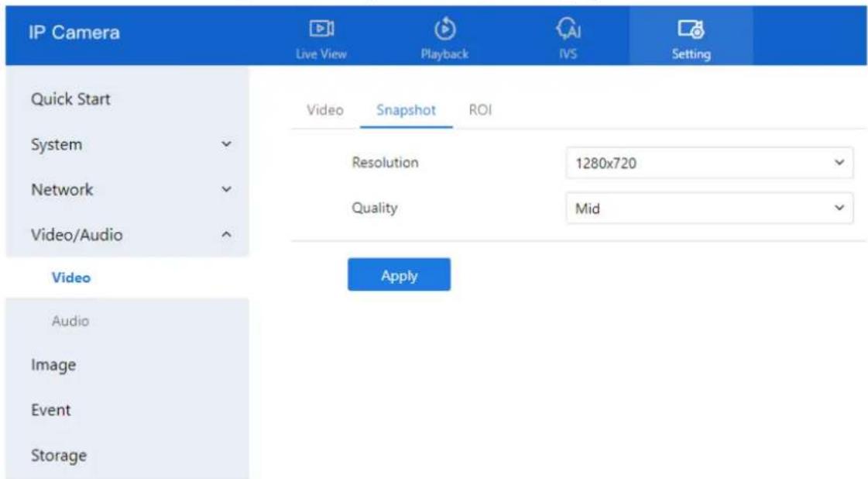Click the Quality dropdown arrow
Viewport: 868px width, 479px height.
click(x=839, y=208)
